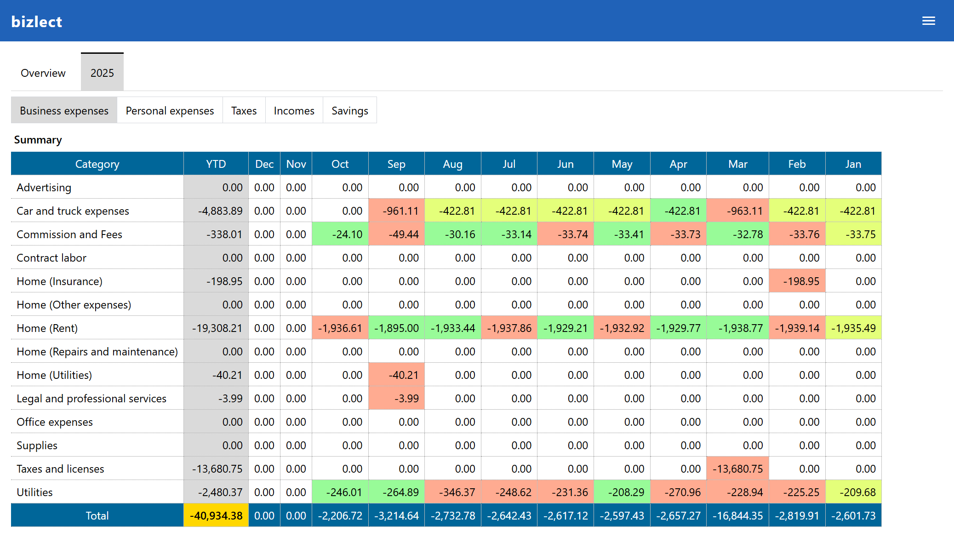The height and width of the screenshot is (560, 954).
Task: Click the Home (Rent) category label
Action: (x=46, y=328)
